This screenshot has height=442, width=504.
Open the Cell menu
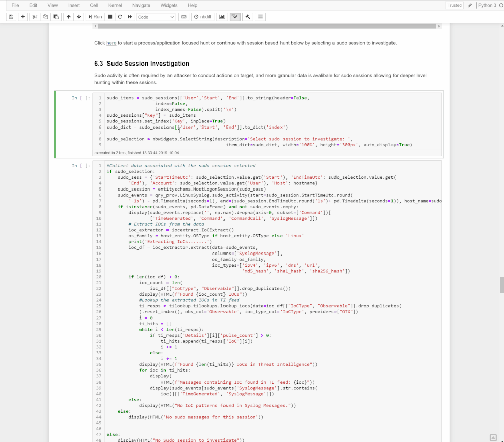pyautogui.click(x=94, y=5)
